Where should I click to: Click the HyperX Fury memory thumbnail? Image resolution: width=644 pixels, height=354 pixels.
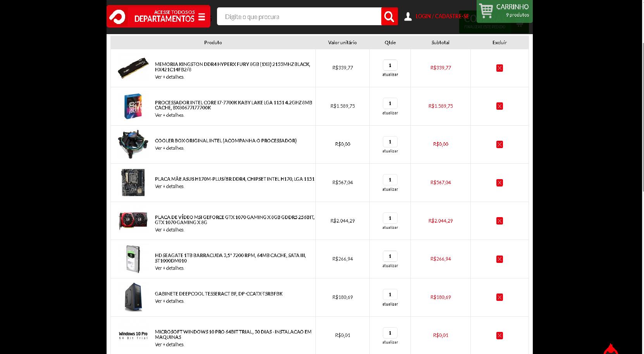click(x=133, y=68)
